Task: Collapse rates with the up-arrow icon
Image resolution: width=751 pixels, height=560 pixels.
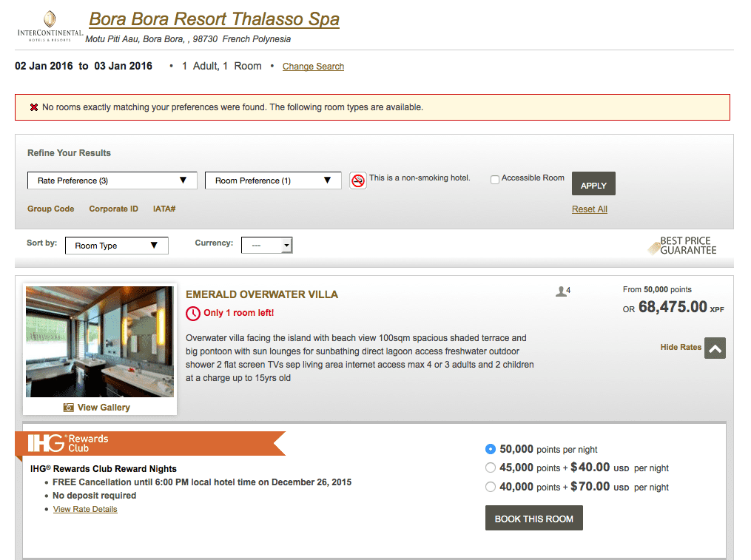Action: (715, 348)
